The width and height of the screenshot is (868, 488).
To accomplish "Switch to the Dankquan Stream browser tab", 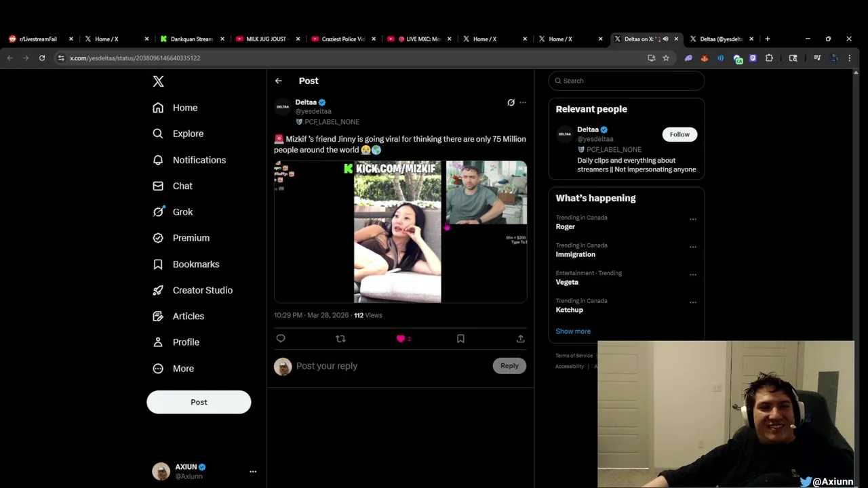I will [191, 39].
